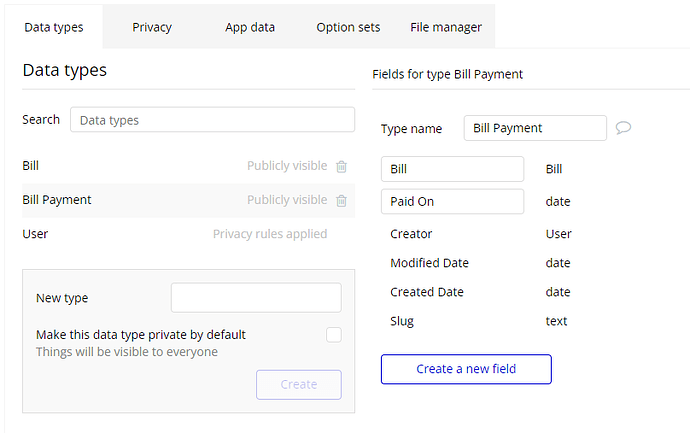The width and height of the screenshot is (690, 433).
Task: Click the Paid On field name input
Action: (x=452, y=201)
